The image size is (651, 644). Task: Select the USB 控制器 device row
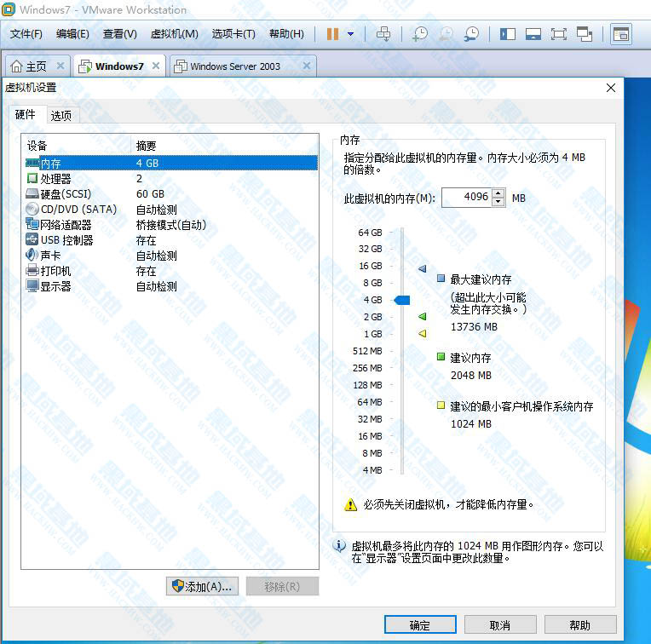(171, 240)
